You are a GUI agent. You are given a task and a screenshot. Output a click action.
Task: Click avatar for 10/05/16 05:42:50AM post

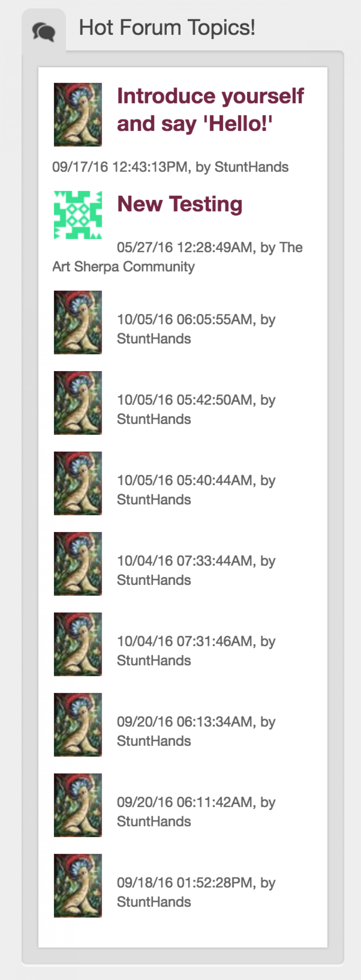78,403
